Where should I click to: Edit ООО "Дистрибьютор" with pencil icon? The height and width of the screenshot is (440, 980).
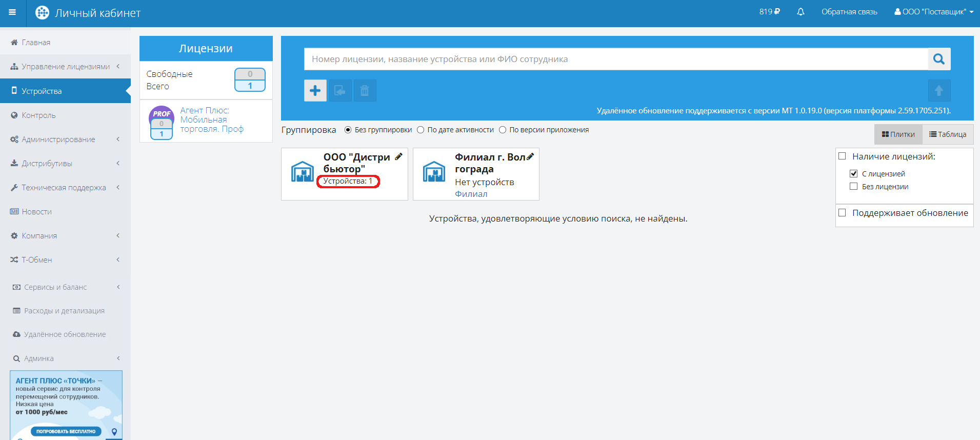point(398,157)
